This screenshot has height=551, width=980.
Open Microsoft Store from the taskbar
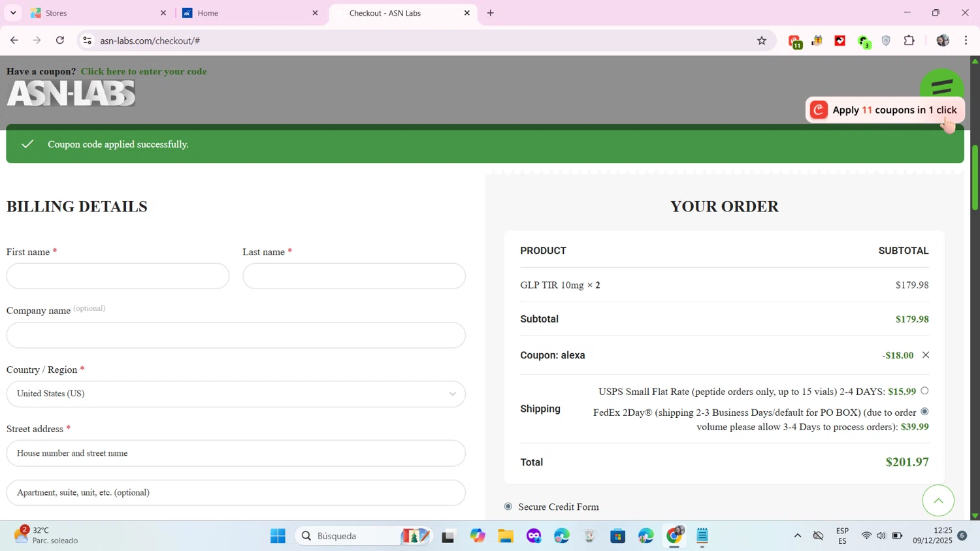click(x=618, y=536)
